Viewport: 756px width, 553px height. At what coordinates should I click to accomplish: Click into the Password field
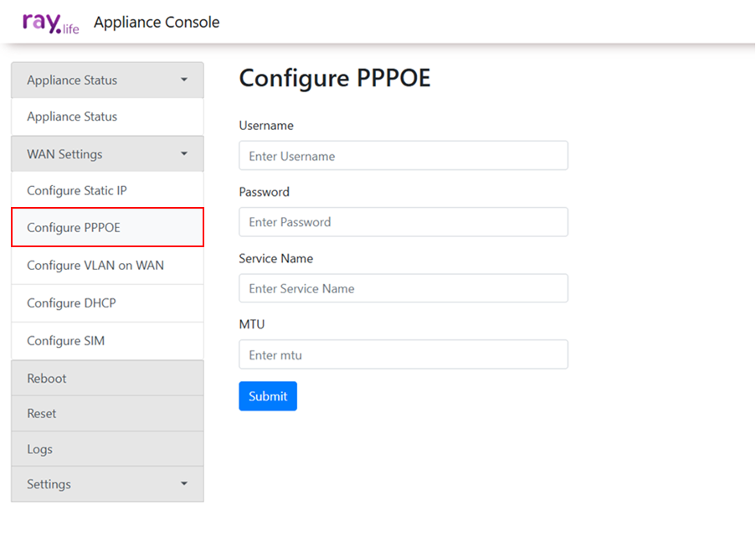[403, 222]
